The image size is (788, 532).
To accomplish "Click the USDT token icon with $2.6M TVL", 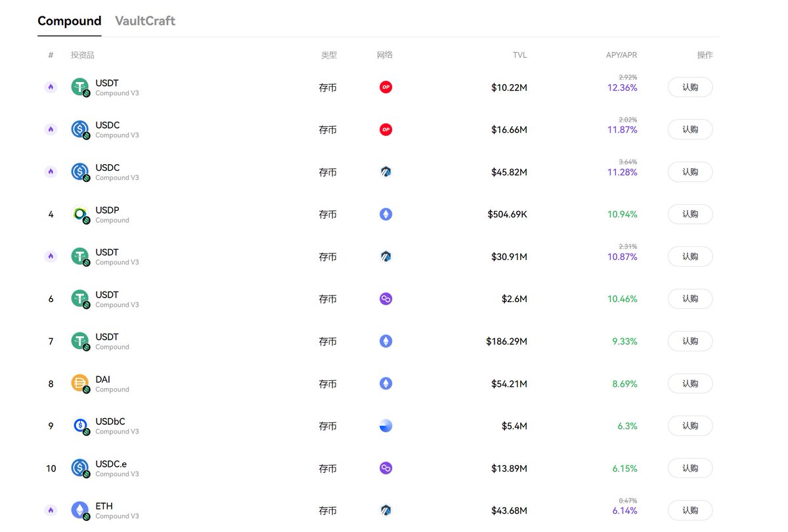I will (x=80, y=299).
